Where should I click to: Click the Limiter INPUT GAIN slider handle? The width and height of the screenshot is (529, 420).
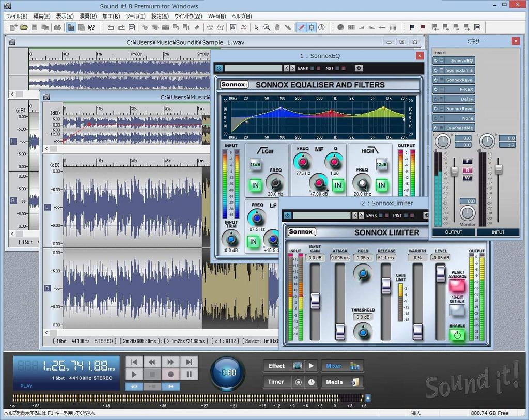315,301
